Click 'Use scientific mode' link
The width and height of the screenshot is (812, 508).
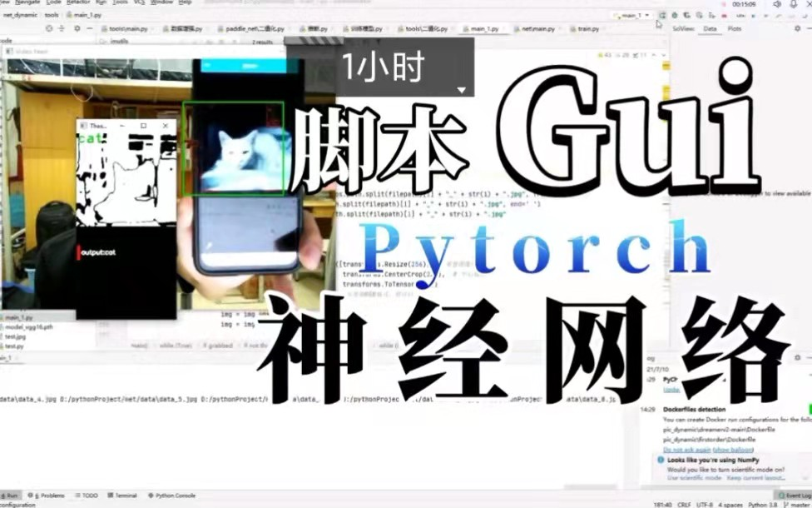point(694,477)
